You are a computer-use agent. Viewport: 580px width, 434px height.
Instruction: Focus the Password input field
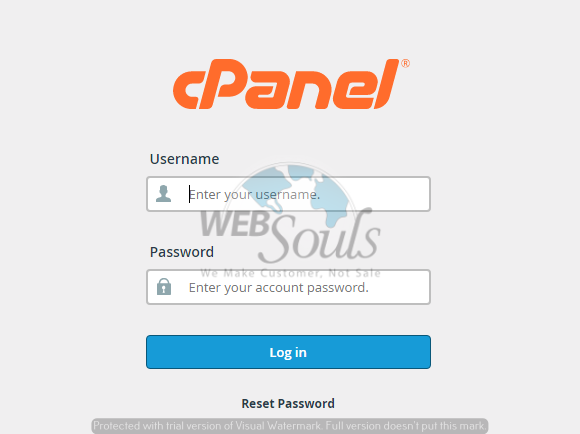point(289,287)
